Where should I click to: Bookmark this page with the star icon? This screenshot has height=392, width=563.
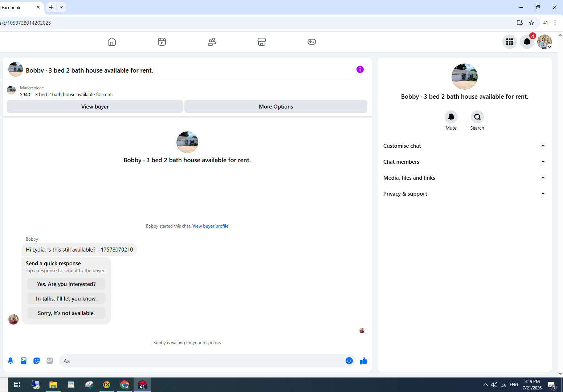tap(531, 23)
